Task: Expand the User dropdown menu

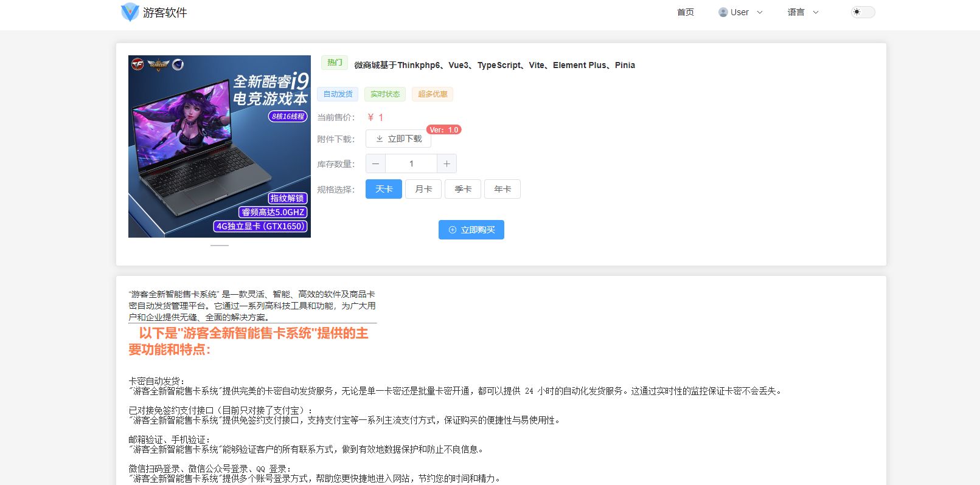Action: [740, 12]
